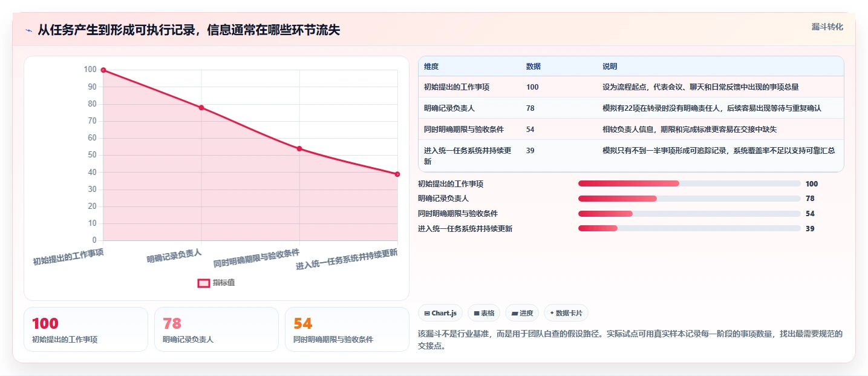Click the chart data point for 明确记录负责人

201,108
